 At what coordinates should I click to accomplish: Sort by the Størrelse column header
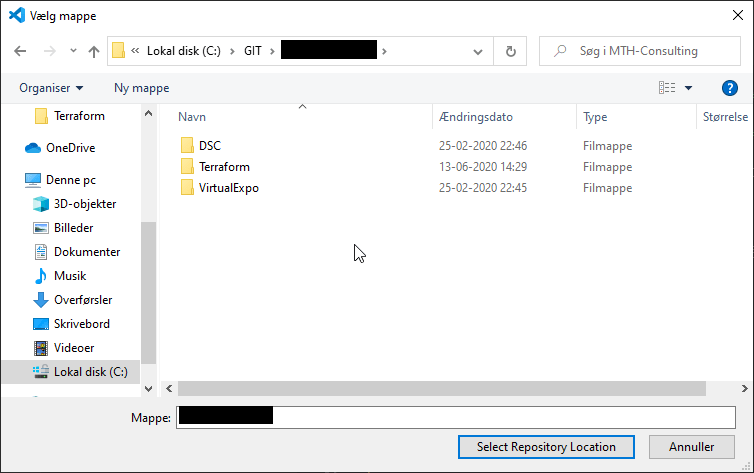[x=725, y=117]
